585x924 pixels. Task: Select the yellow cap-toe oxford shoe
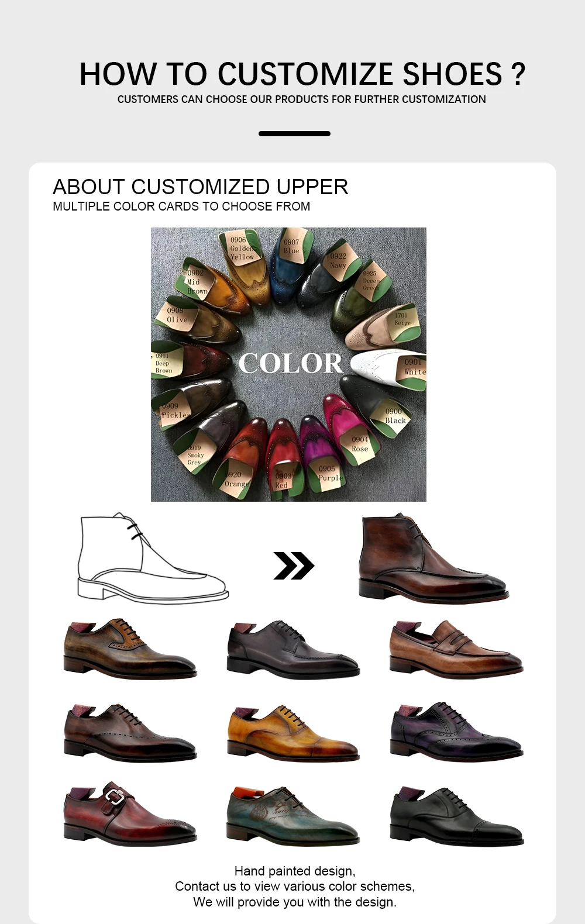(x=293, y=733)
